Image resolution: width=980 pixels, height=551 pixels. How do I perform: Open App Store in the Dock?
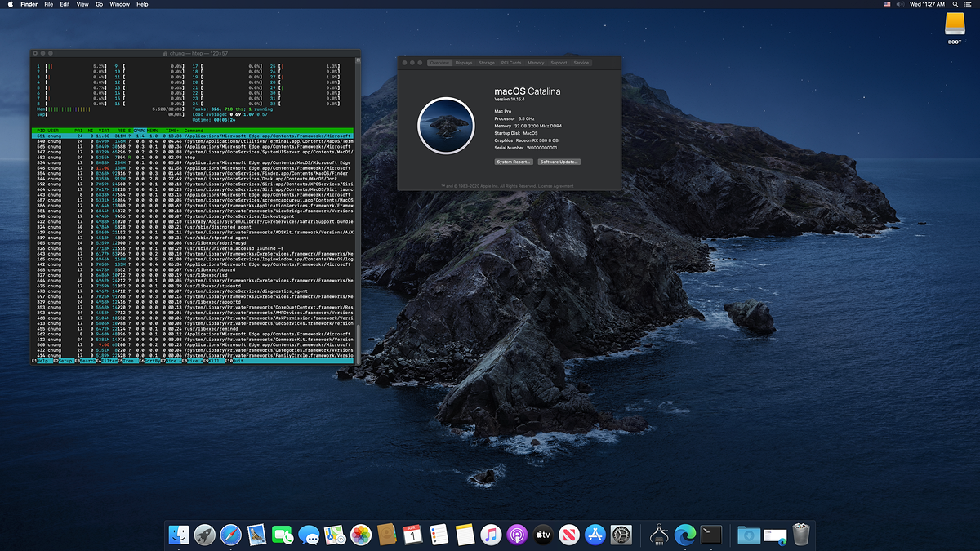pos(595,535)
